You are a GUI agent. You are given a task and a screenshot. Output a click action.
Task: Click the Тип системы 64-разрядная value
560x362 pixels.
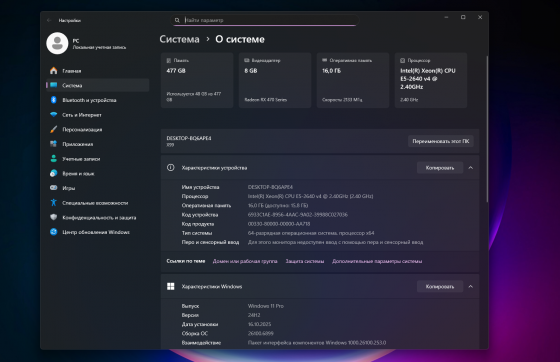click(x=311, y=233)
